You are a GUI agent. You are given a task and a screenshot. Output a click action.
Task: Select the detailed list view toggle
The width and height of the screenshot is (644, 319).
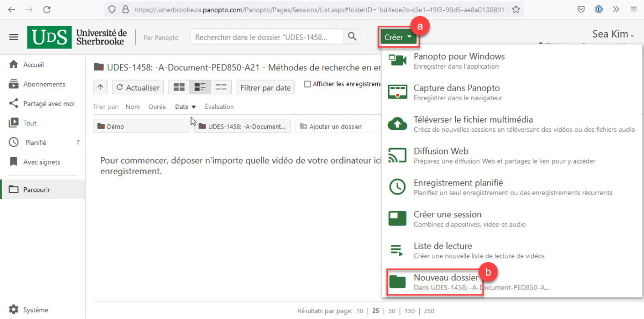[200, 87]
